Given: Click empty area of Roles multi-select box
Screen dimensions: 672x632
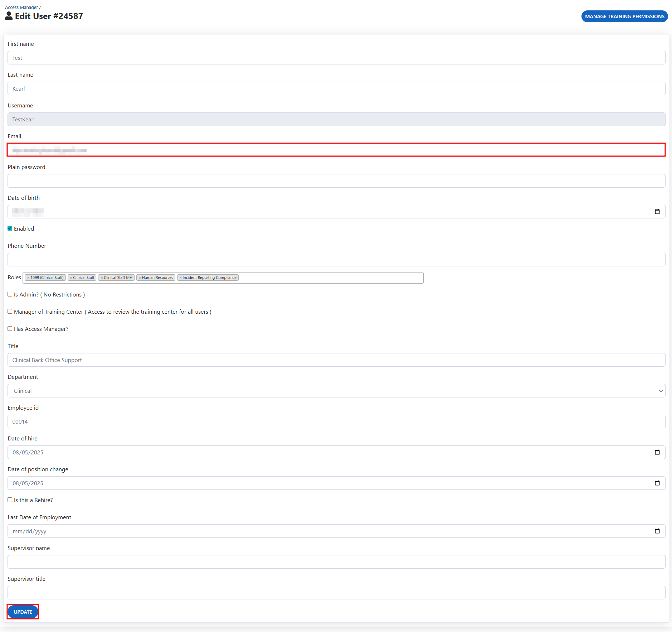Looking at the screenshot, I should point(329,278).
